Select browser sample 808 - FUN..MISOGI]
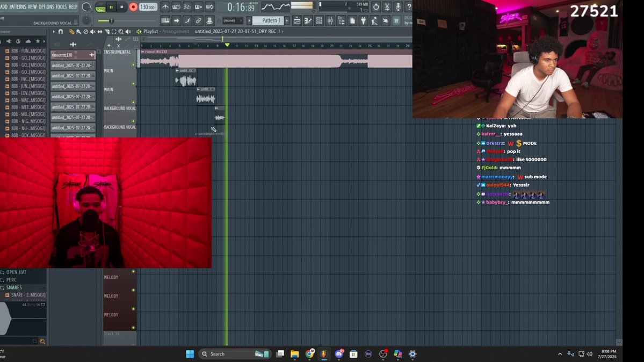 click(x=25, y=51)
